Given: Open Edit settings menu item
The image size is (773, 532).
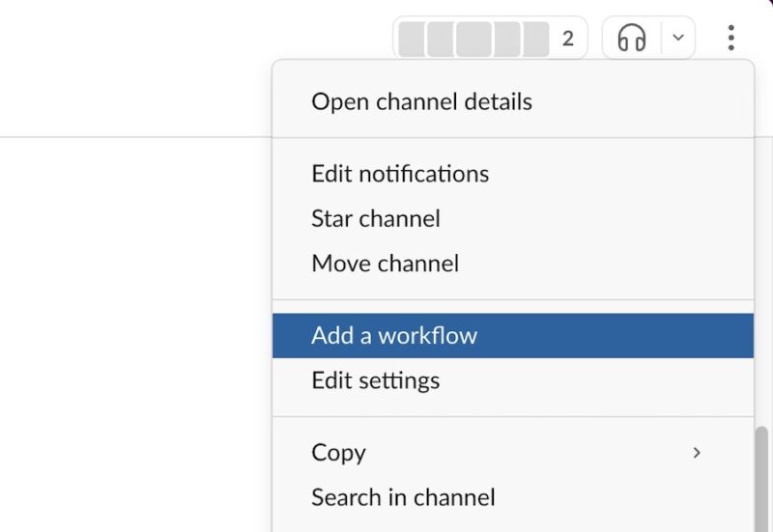Looking at the screenshot, I should [513, 380].
